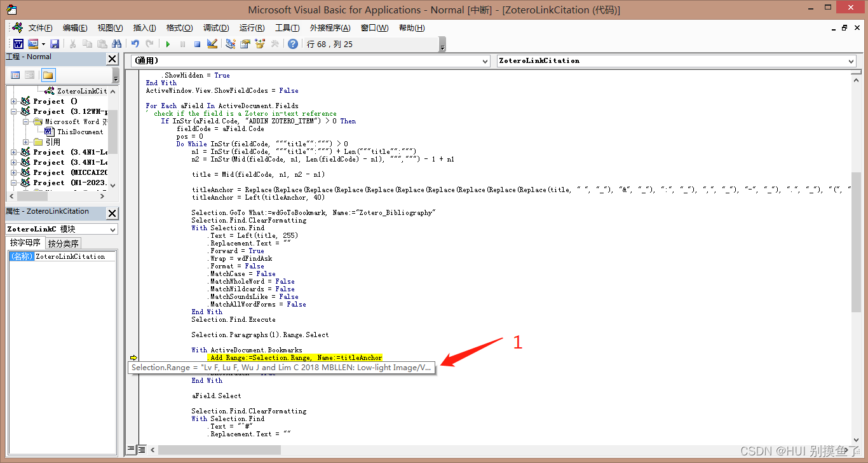The height and width of the screenshot is (463, 868).
Task: Open Toolbox icon with hammer and wrench
Action: pos(275,44)
